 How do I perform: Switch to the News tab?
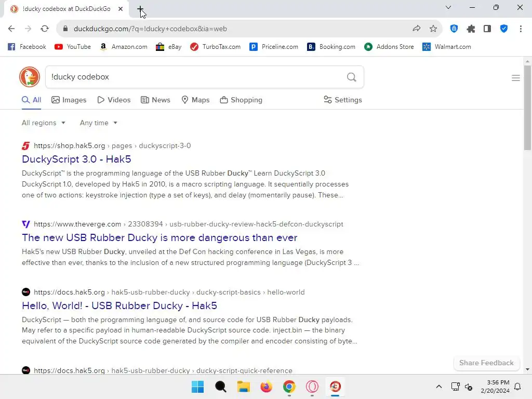coord(155,100)
